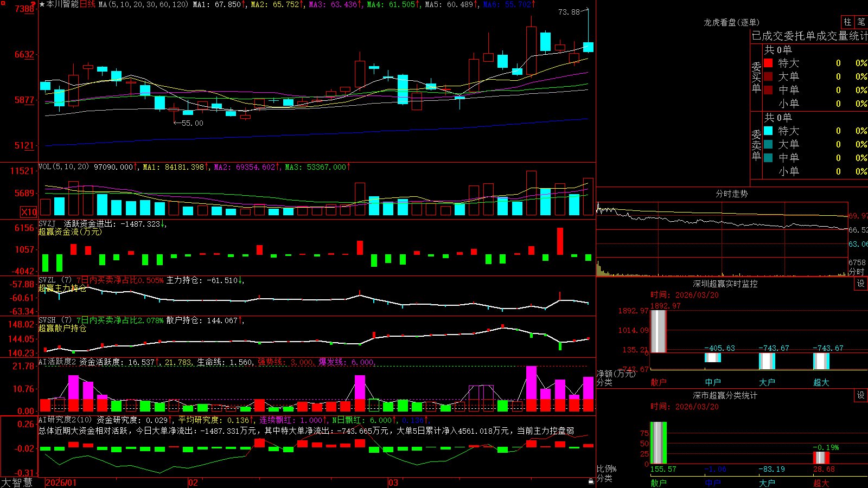Click the SVSH (7) indicator label
Viewport: 868px width, 488px height.
point(55,320)
